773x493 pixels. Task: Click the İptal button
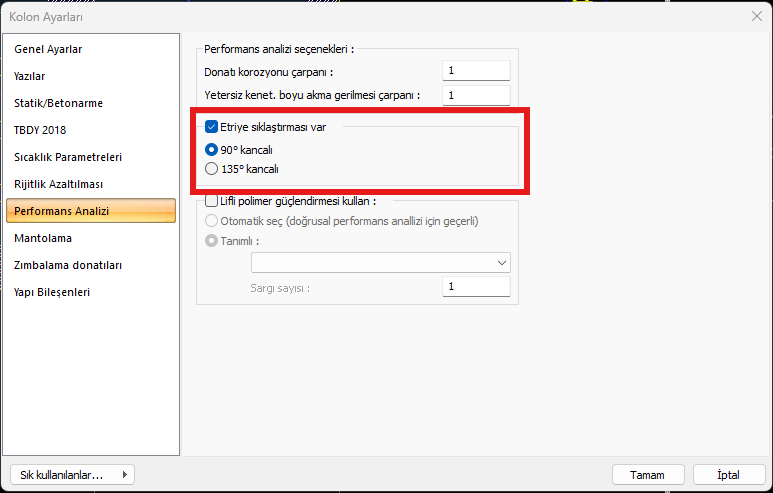pyautogui.click(x=728, y=474)
